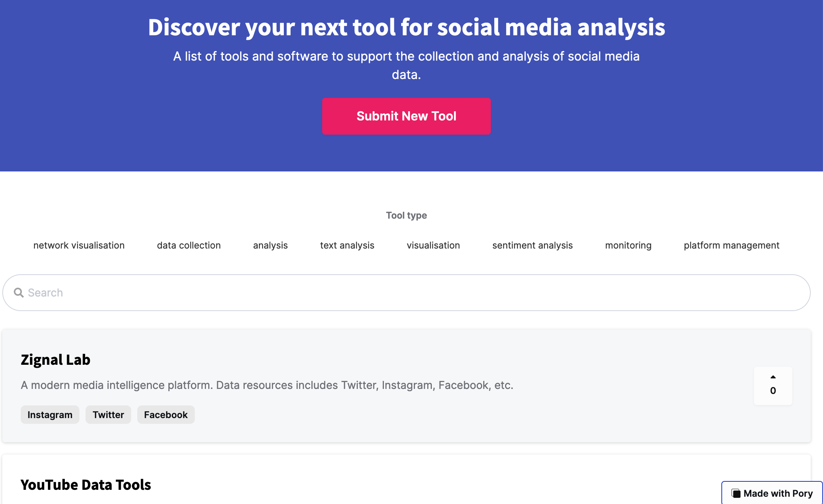Toggle the 'network visualisation' filter
The image size is (823, 504).
[x=79, y=245]
